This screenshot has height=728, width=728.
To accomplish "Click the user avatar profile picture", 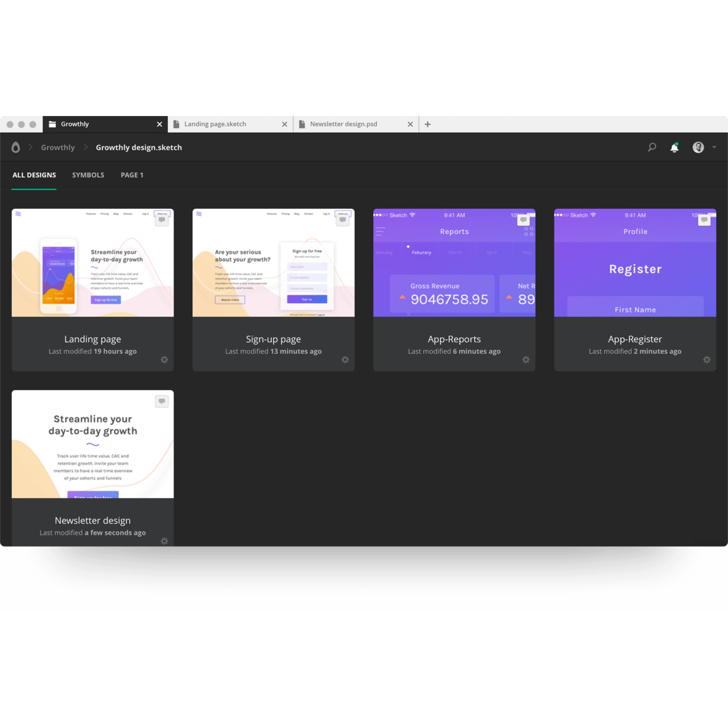I will click(x=698, y=147).
